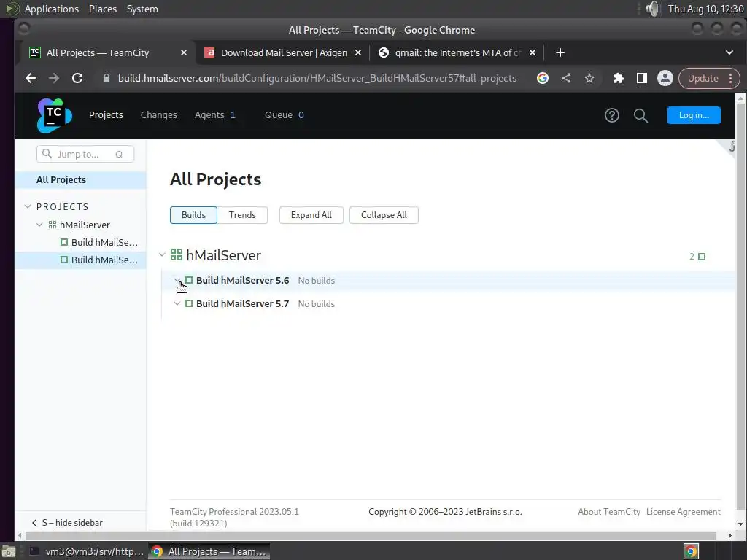Screen dimensions: 747x560
Task: Click square icon of Build hMailServer 5.7
Action: [x=189, y=303]
